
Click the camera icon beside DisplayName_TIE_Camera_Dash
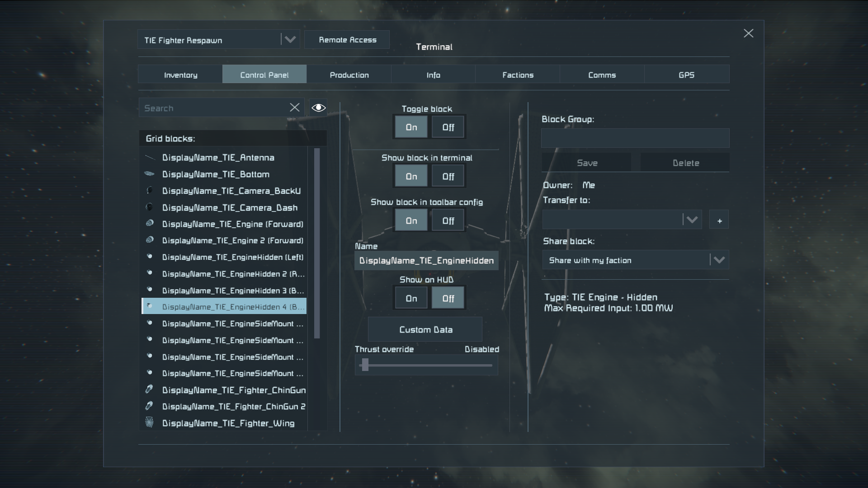click(x=150, y=207)
